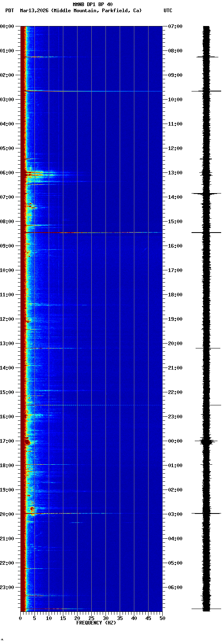Click frequency axis tick label '20'

[77, 618]
